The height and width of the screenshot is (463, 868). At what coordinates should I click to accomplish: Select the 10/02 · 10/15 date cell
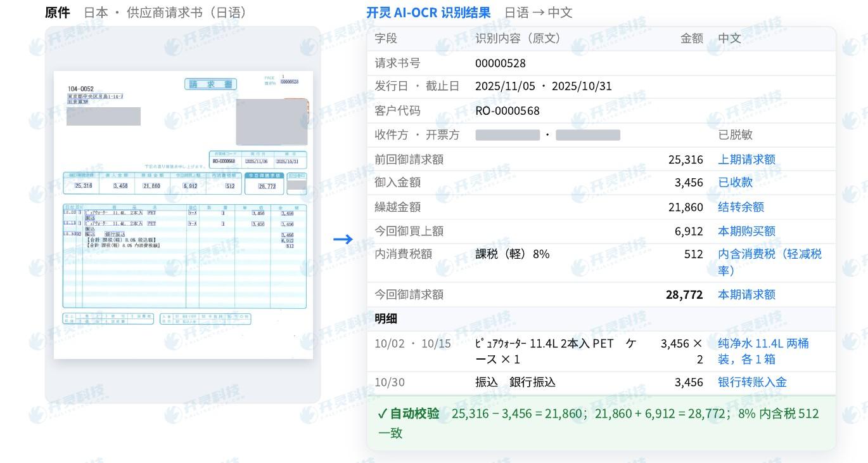[x=412, y=343]
